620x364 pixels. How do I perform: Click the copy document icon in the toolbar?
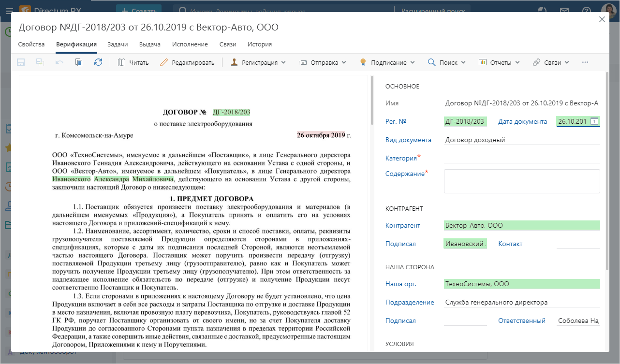tap(79, 62)
